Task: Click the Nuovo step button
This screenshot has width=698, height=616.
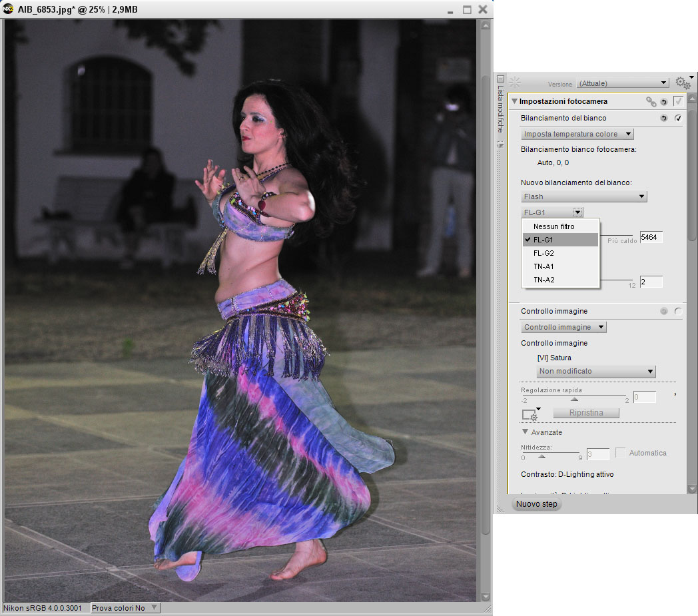Action: (x=536, y=504)
